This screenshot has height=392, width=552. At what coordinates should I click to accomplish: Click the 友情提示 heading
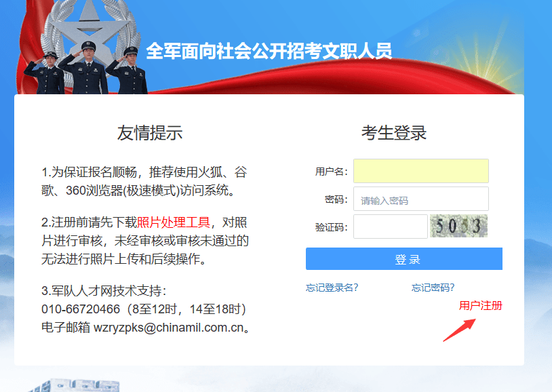(x=150, y=133)
